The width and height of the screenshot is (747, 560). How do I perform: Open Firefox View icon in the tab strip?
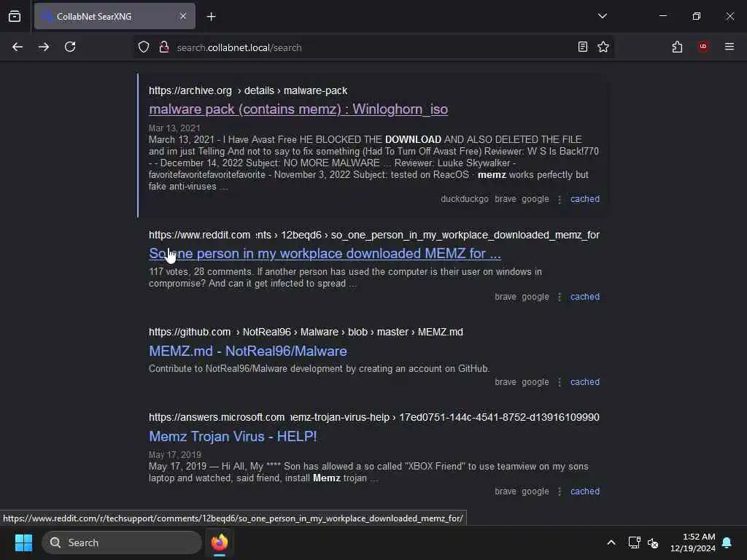click(15, 16)
